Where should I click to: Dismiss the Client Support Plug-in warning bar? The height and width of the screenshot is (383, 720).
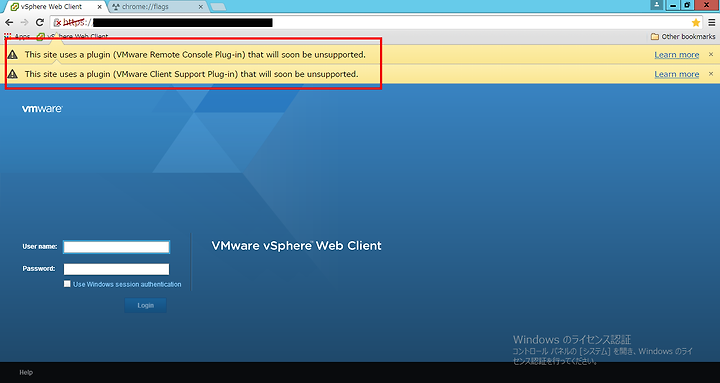tap(711, 73)
